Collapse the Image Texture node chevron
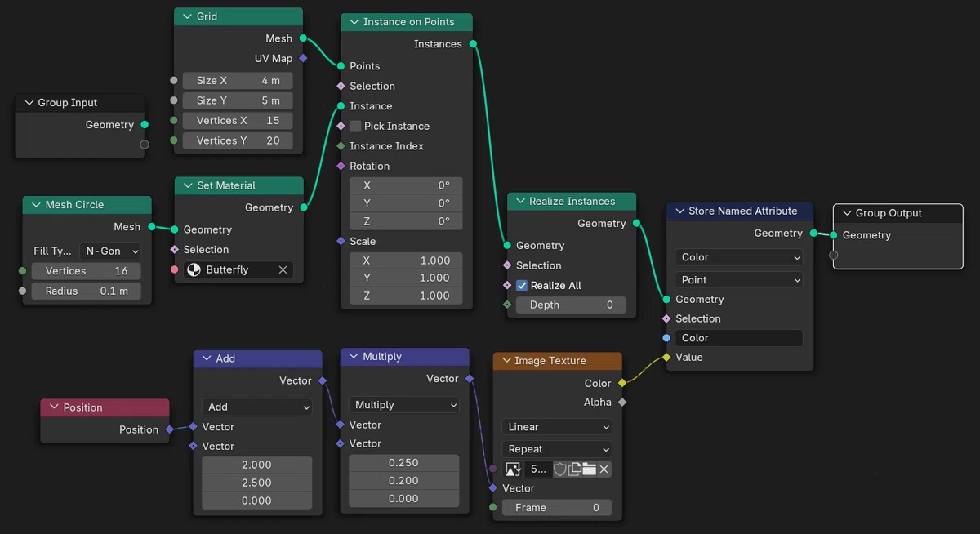980x534 pixels. (x=506, y=361)
